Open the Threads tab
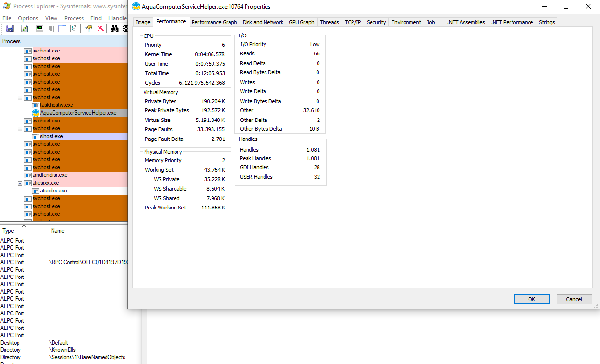This screenshot has width=600, height=364. [329, 22]
